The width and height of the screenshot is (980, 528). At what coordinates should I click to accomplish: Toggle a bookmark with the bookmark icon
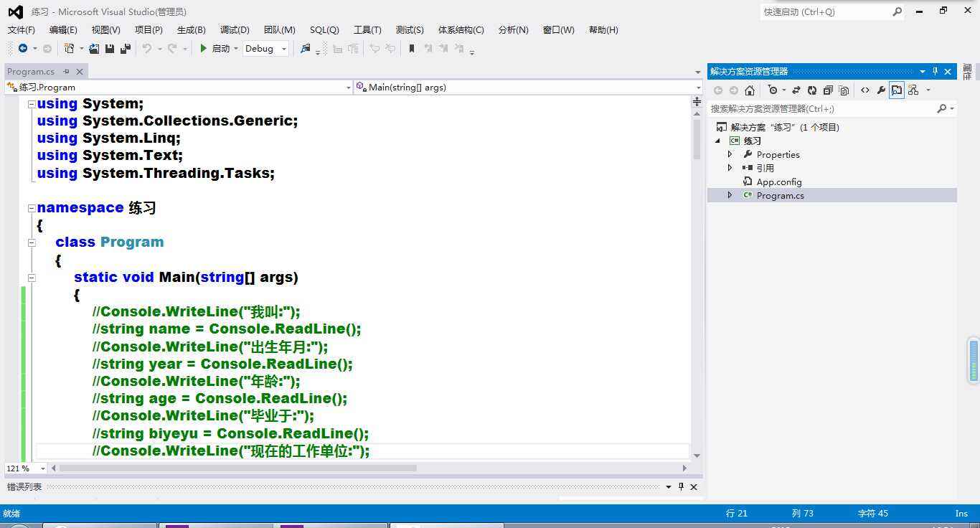click(x=412, y=49)
